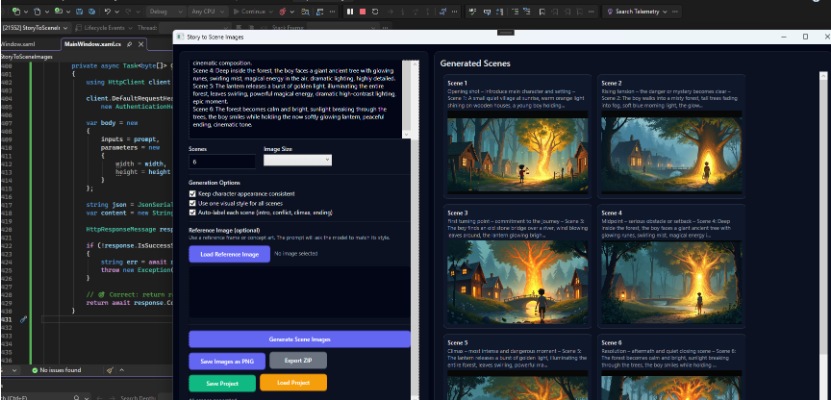Pin the MainWindow.xaml.cs tab
This screenshot has height=400, width=831.
click(x=130, y=44)
